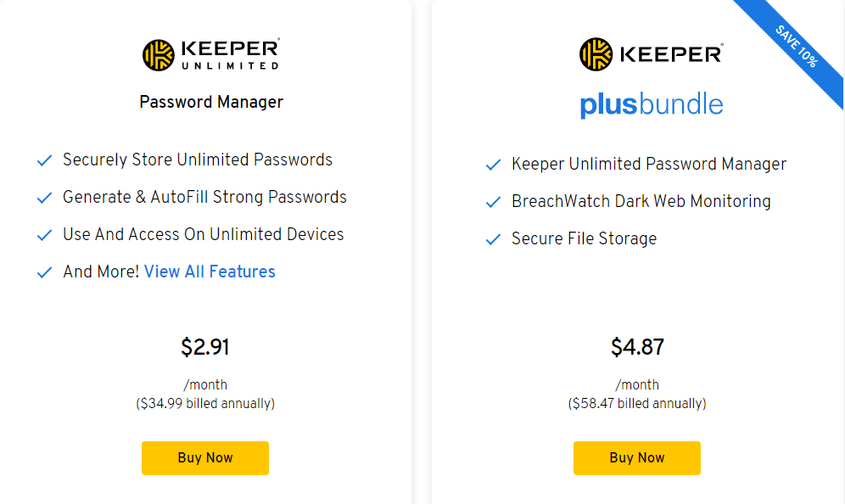845x504 pixels.
Task: Open the View All Features link
Action: point(210,272)
